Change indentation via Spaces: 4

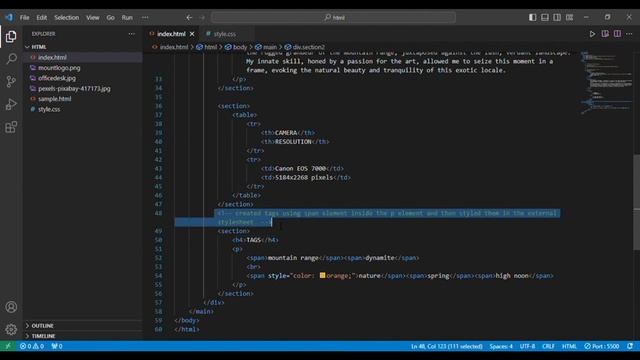[x=501, y=346]
